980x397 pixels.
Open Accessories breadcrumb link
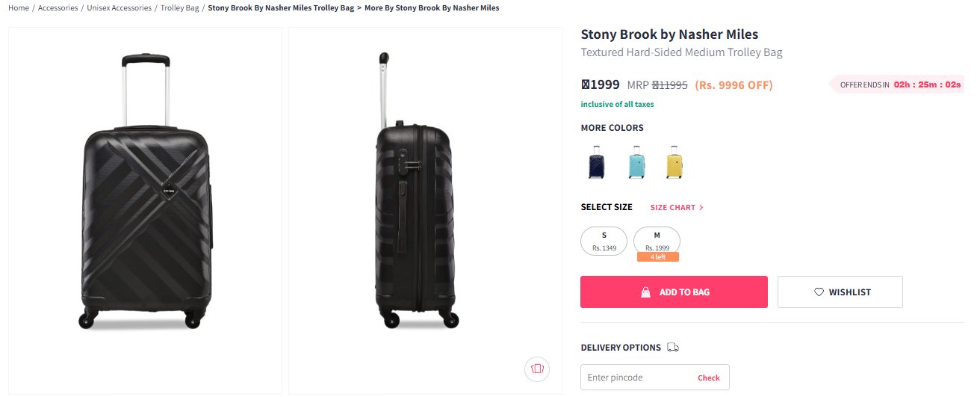point(58,8)
